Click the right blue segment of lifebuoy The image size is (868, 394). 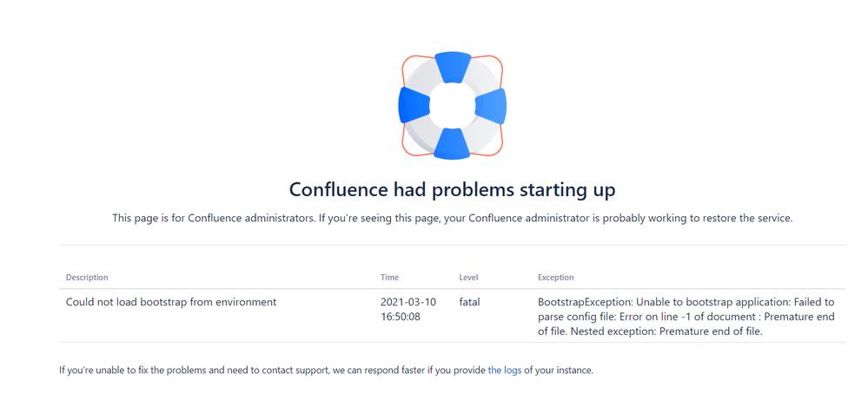click(x=491, y=106)
